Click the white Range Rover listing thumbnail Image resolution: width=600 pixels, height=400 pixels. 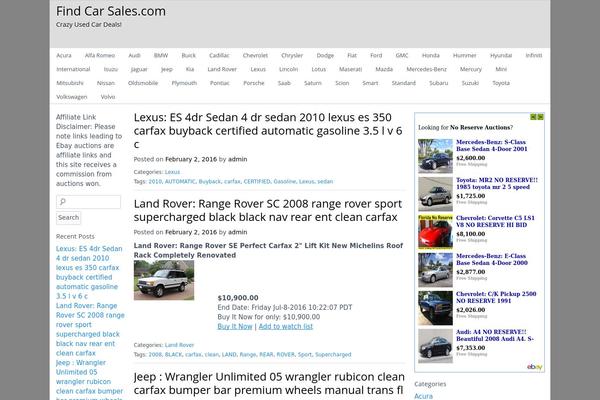tap(164, 280)
